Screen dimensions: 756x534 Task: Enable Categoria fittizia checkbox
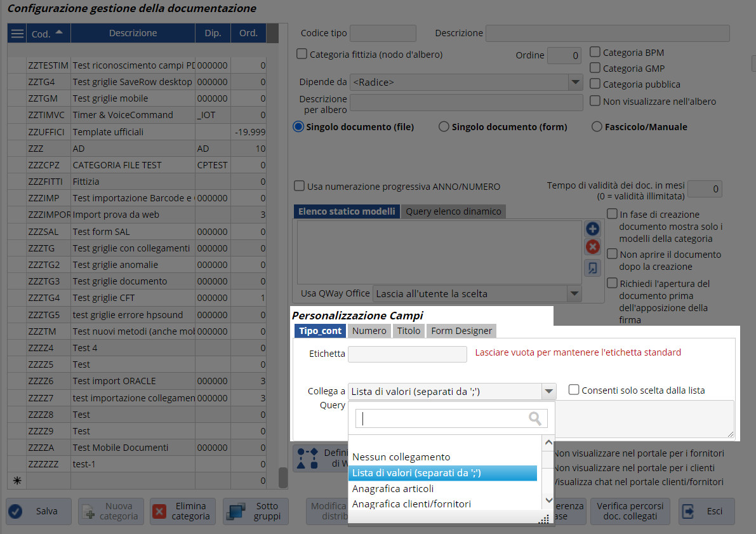point(302,55)
